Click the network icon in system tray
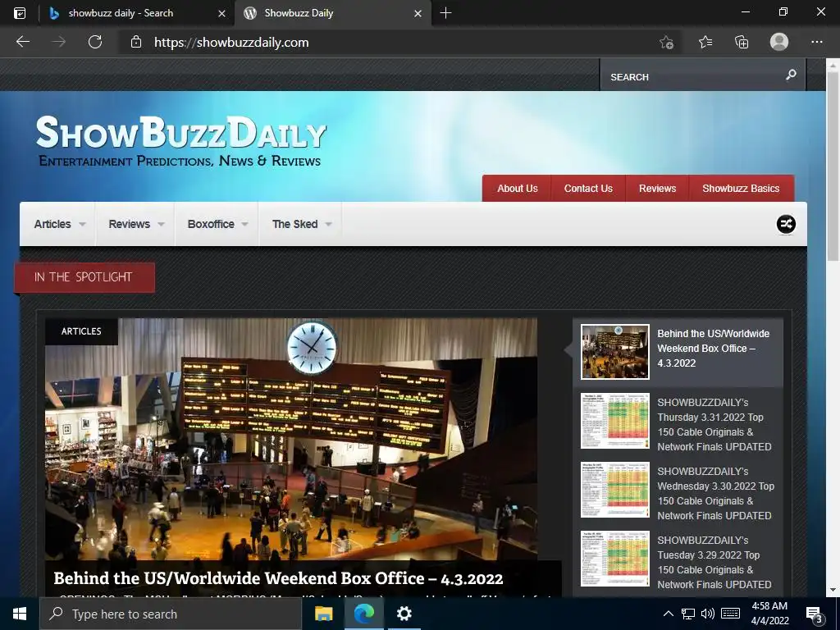Screen dimensions: 840x630 [688, 614]
